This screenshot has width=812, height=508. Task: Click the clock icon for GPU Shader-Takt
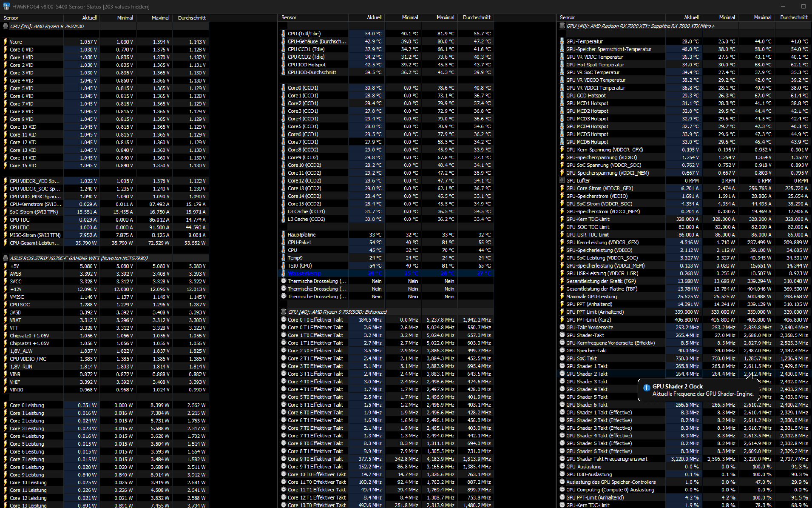point(562,335)
